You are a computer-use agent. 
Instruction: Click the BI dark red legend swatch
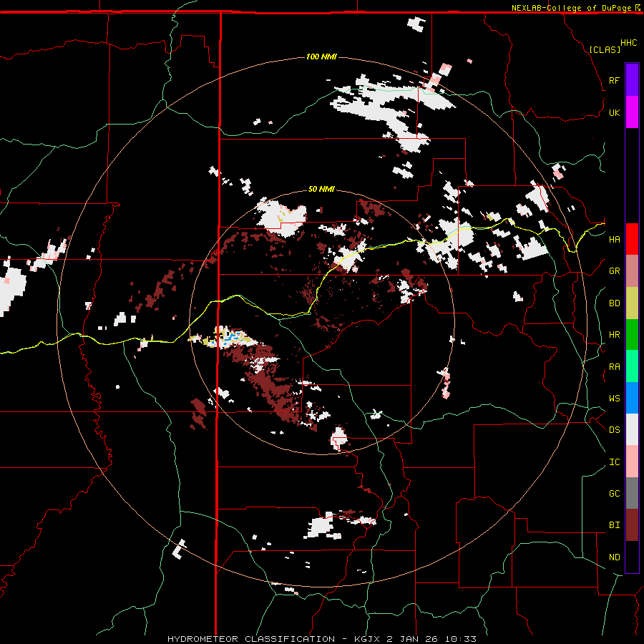click(x=632, y=525)
